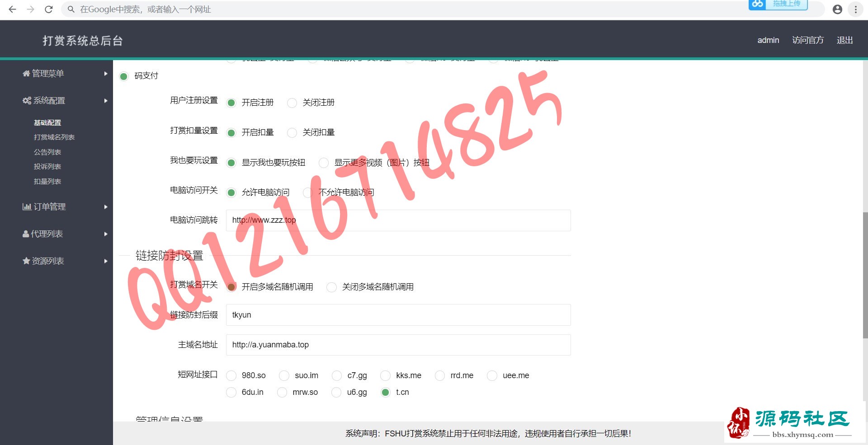Choose the kks.me short URL option

point(385,375)
